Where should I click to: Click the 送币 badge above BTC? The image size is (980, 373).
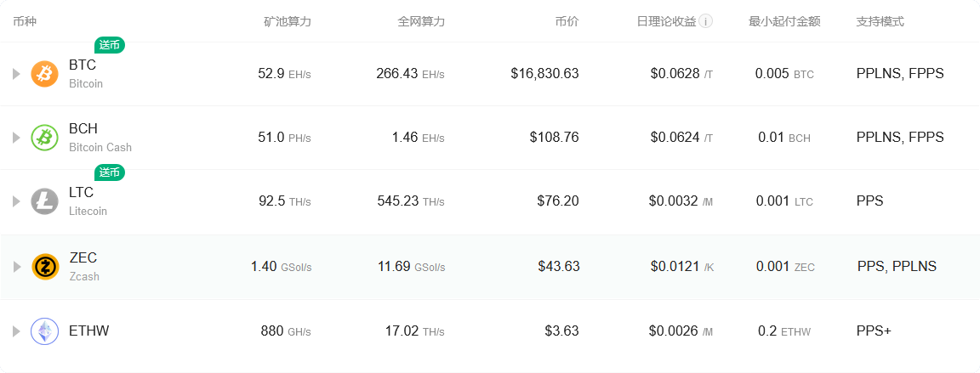[x=110, y=45]
